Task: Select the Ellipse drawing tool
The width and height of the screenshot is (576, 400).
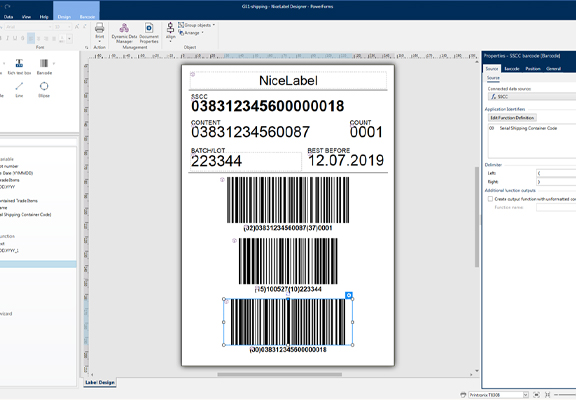Action: coord(44,90)
